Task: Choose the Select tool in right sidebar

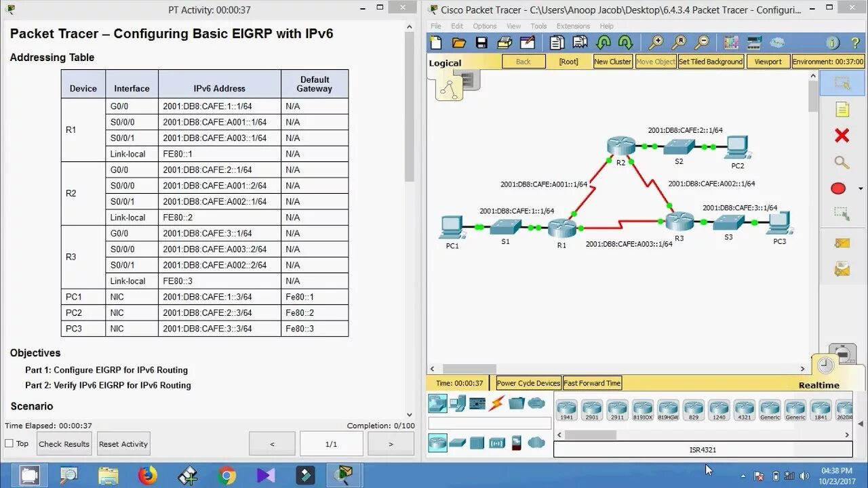Action: click(x=842, y=83)
